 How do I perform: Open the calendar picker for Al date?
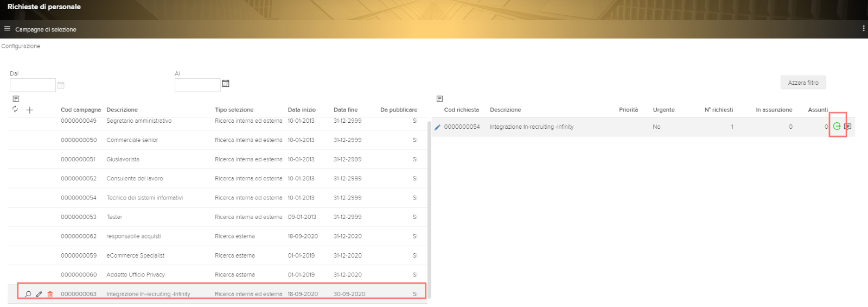(x=226, y=84)
